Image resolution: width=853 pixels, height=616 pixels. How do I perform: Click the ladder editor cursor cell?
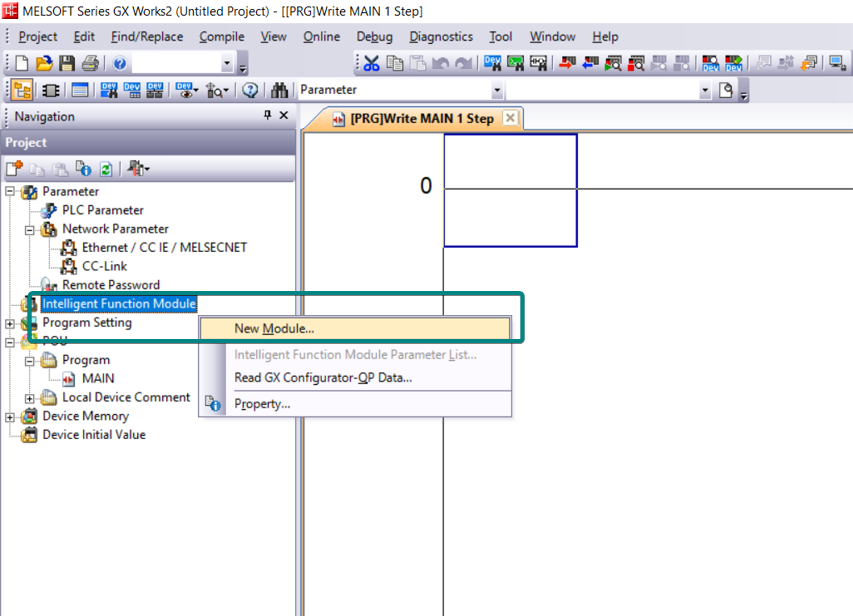point(510,190)
